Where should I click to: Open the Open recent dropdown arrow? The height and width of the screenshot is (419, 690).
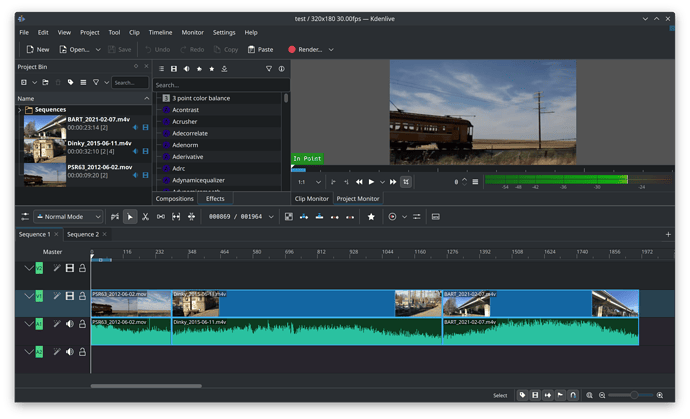[x=98, y=50]
